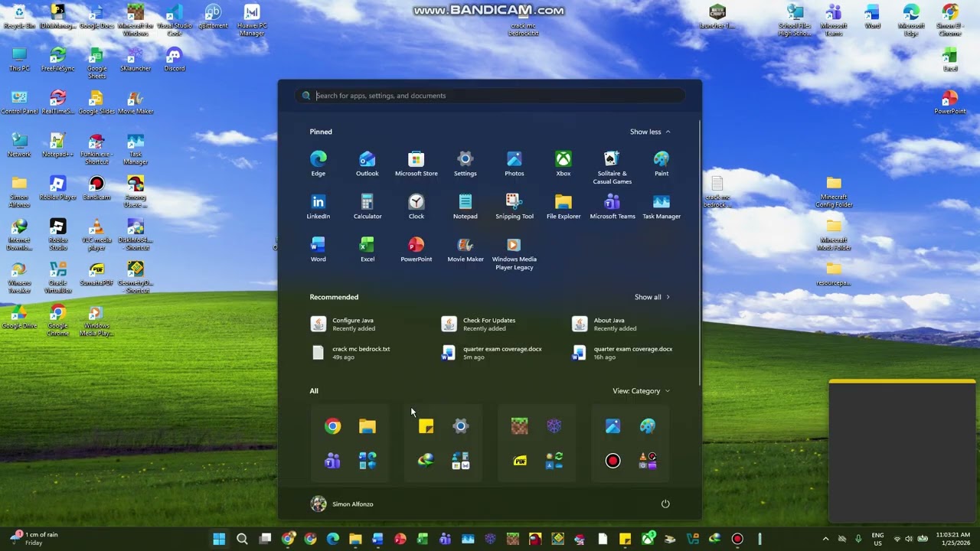Open weather widget showing 1 cm of rain
The image size is (980, 551).
pos(34,539)
